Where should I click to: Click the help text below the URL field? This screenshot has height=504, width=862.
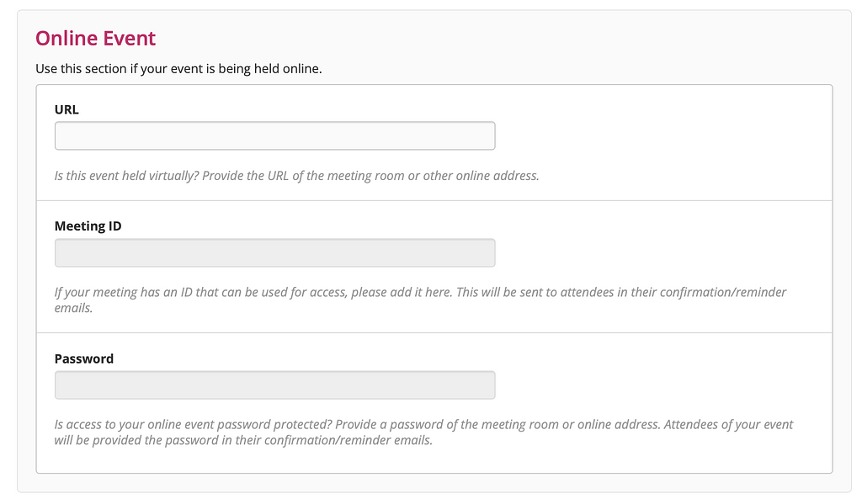pos(296,176)
